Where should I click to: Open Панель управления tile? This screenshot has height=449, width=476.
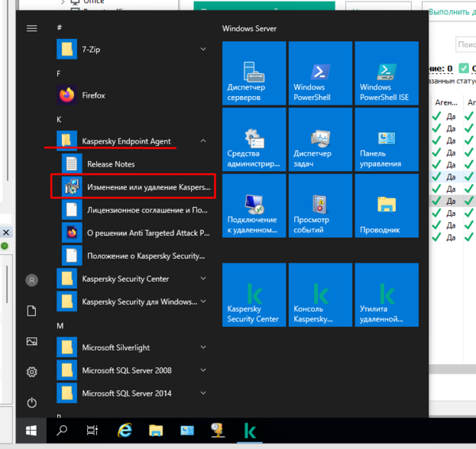[385, 139]
